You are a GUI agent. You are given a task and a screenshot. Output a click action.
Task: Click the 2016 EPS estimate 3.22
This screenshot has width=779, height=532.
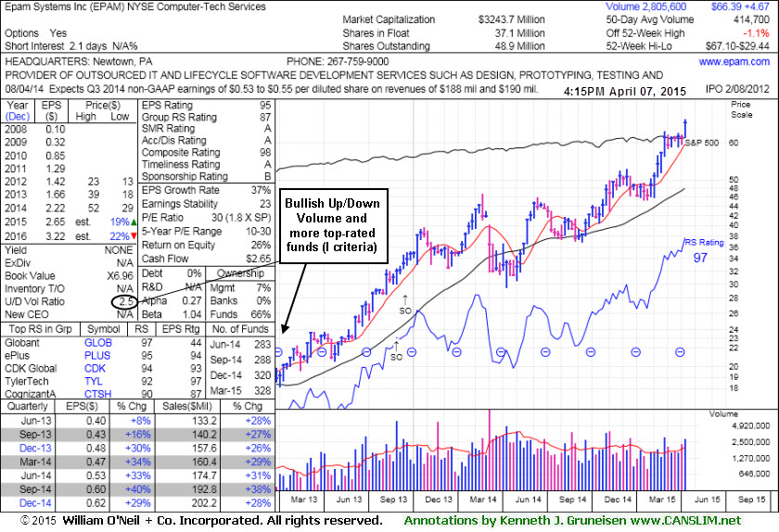55,236
